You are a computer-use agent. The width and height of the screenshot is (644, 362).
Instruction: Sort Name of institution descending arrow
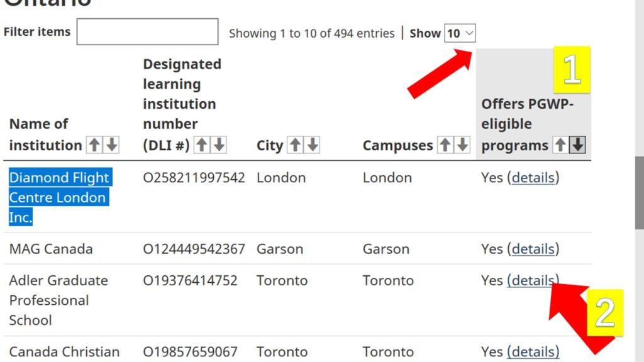coord(111,145)
